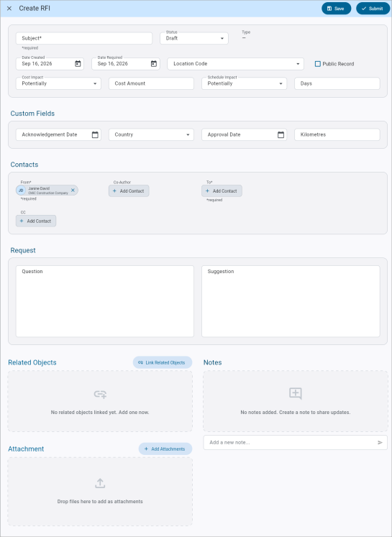Screen dimensions: 392x537
Task: Click the Kilometres field
Action: (337, 134)
